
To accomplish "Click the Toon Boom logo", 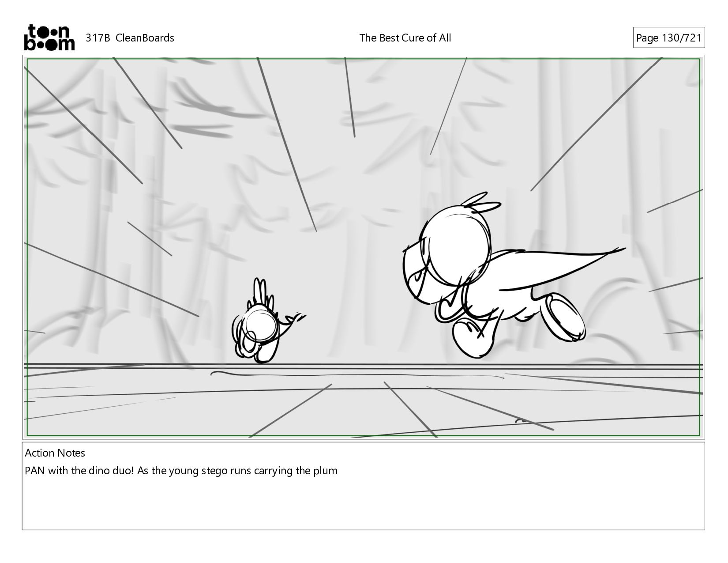I will pyautogui.click(x=49, y=38).
